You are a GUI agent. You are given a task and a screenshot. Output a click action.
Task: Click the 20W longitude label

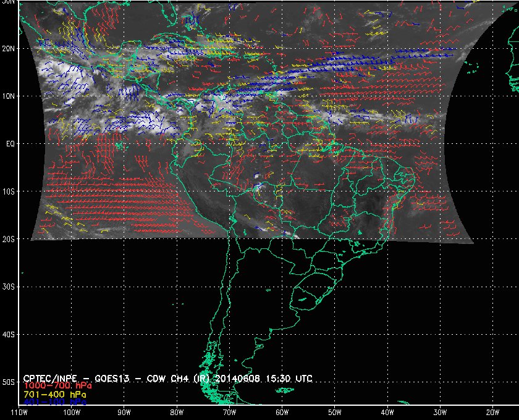tap(492, 413)
